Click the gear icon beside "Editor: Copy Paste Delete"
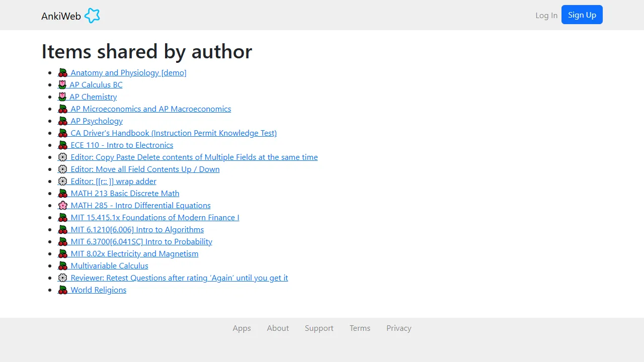 tap(62, 157)
